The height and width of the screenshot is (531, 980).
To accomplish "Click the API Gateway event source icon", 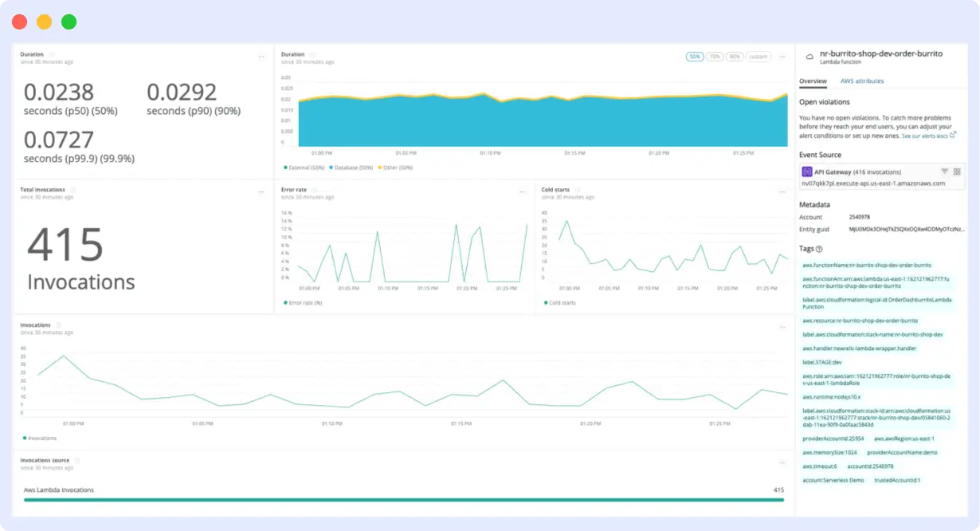I will (807, 171).
